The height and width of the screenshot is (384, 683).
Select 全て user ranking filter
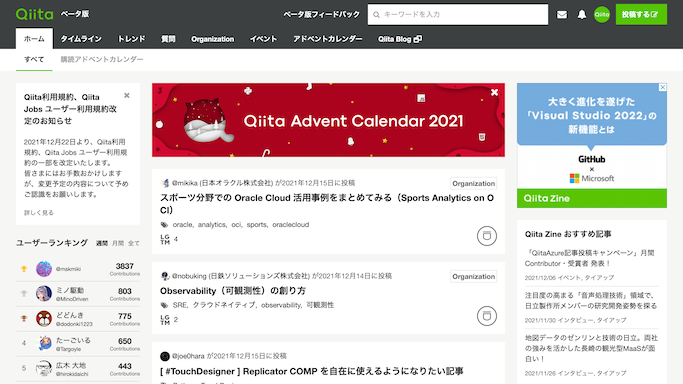[134, 243]
